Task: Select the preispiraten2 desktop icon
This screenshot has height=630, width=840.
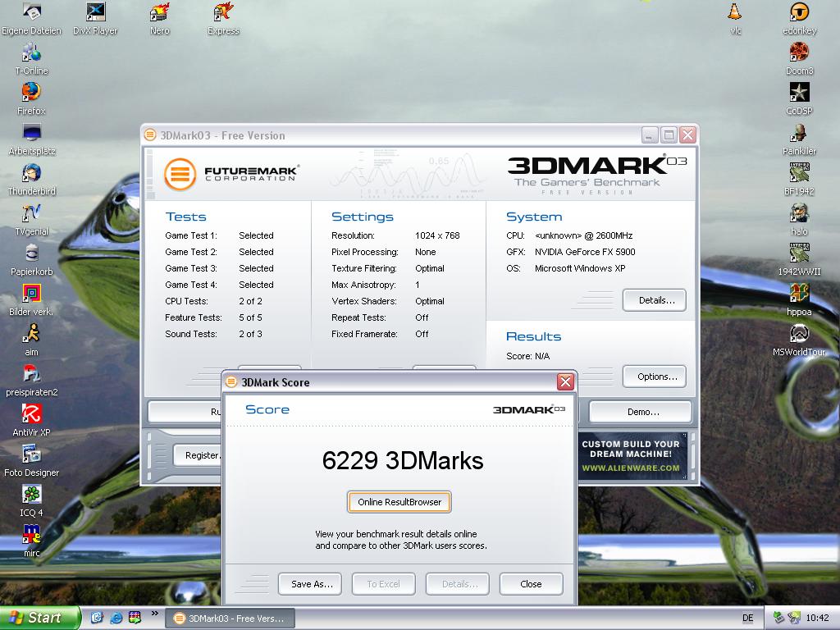Action: (32, 381)
